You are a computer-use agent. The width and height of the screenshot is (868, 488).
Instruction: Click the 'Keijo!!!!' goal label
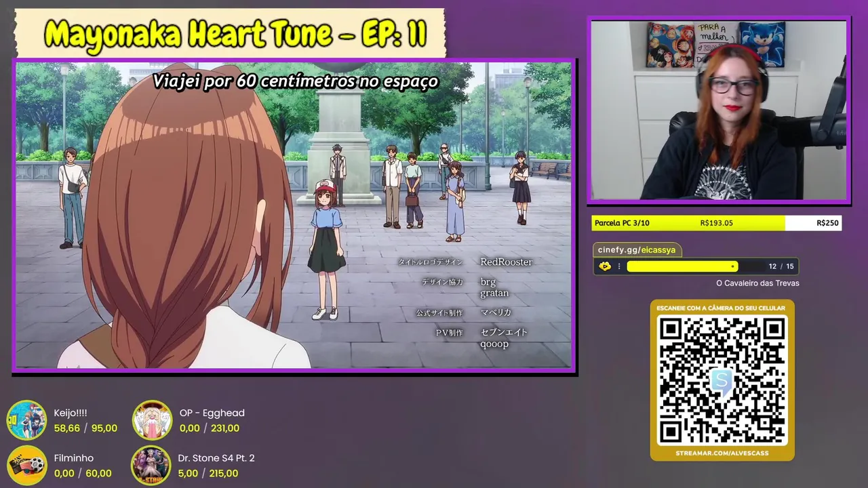(71, 413)
